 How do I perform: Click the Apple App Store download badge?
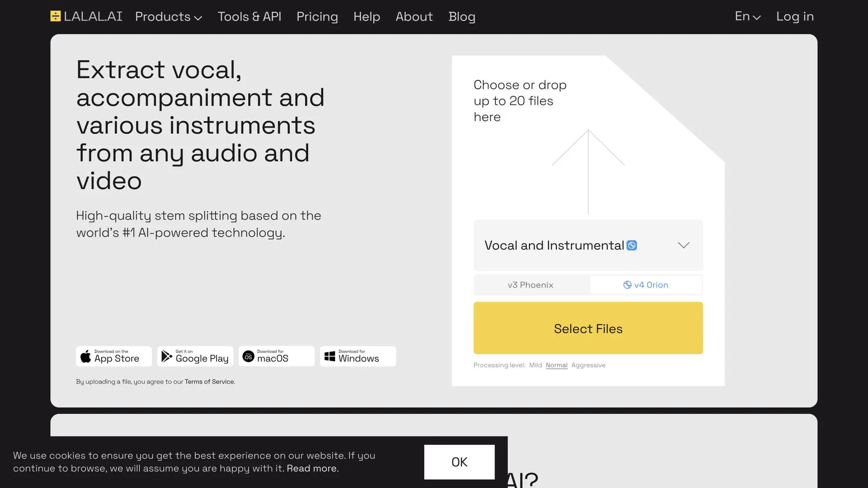tap(113, 356)
